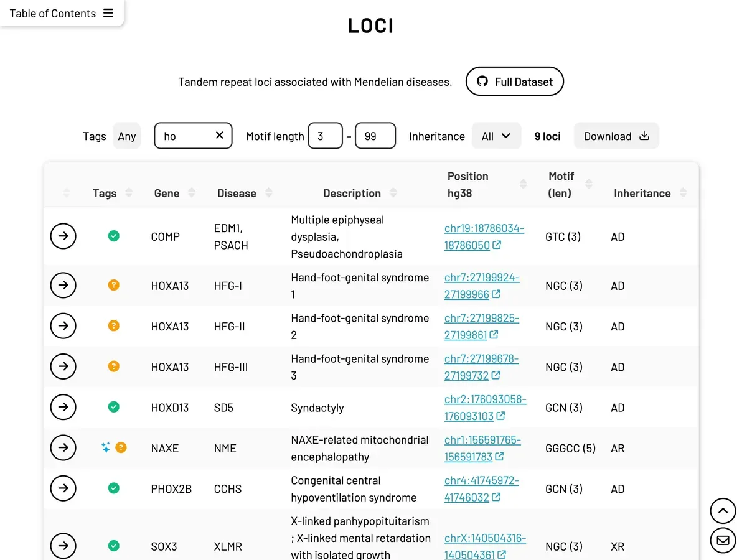Viewport: 747px width, 560px height.
Task: Open the email contact envelope icon
Action: (x=723, y=541)
